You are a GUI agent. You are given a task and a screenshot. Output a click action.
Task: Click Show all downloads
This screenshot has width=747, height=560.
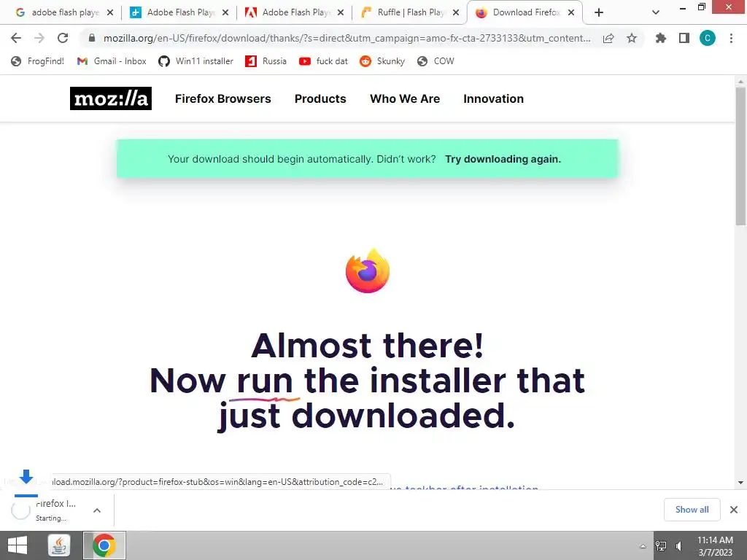pyautogui.click(x=692, y=510)
